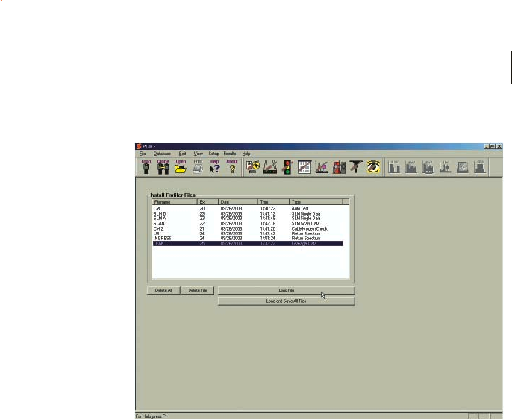Select the CM file row
This screenshot has width=512, height=420.
tap(248, 209)
